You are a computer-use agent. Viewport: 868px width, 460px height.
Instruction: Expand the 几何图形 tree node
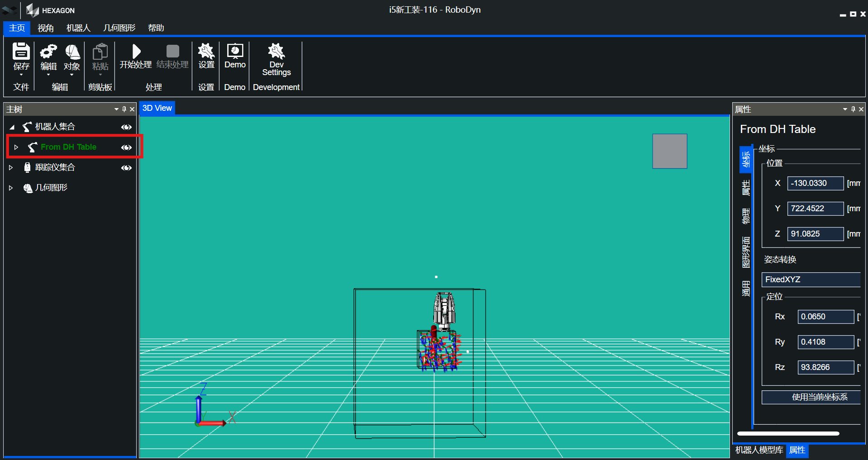(x=11, y=188)
